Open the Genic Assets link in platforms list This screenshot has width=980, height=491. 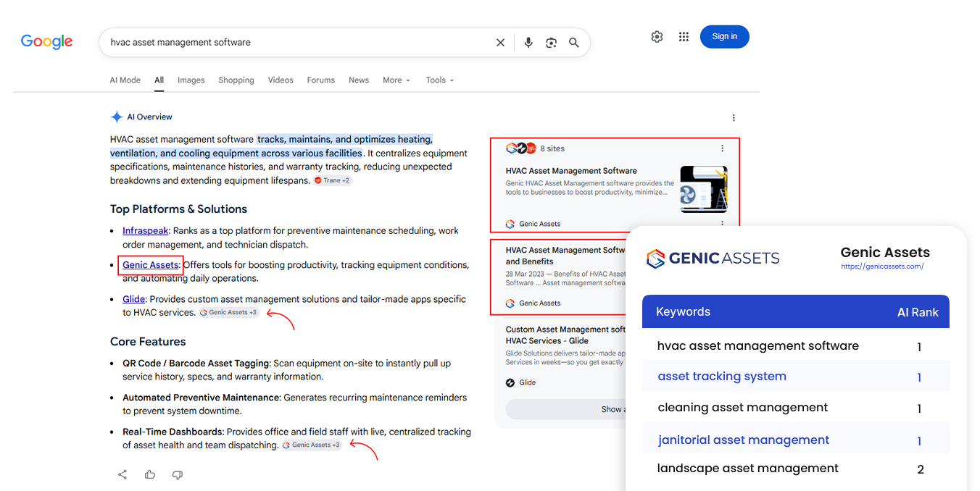point(151,265)
